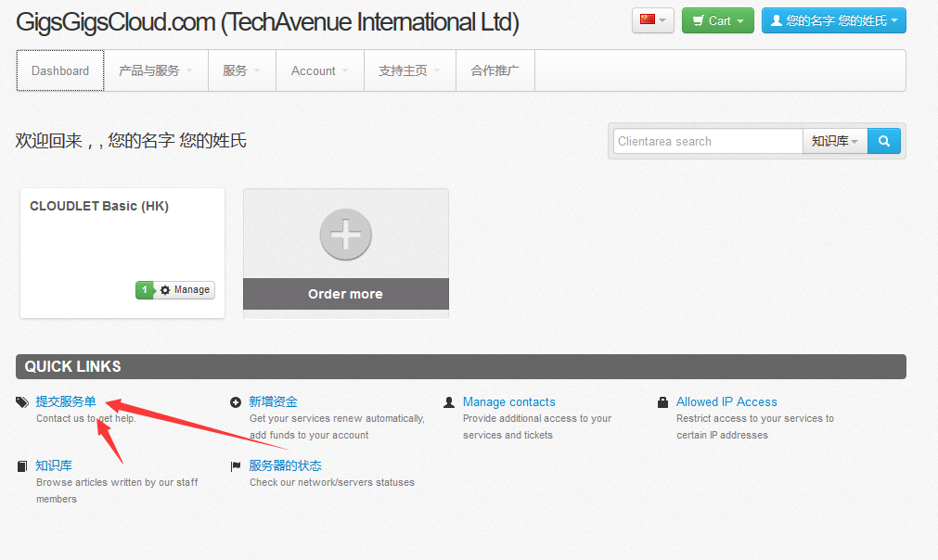The width and height of the screenshot is (938, 560).
Task: Click the CLOUDLET Basic (HK) title
Action: pos(99,206)
